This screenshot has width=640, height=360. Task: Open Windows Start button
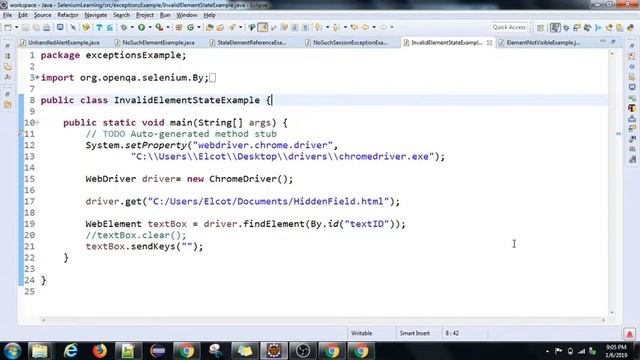(12, 351)
